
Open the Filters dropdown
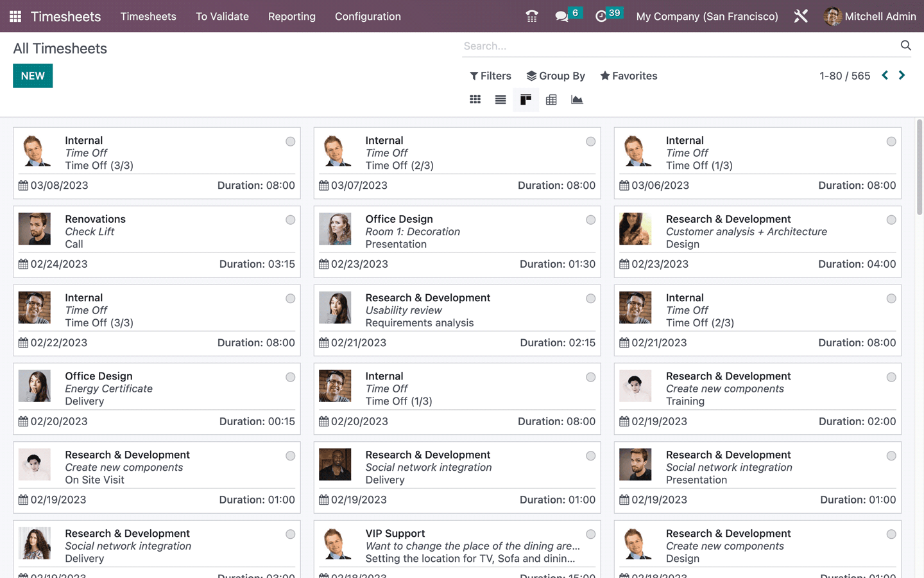point(490,75)
